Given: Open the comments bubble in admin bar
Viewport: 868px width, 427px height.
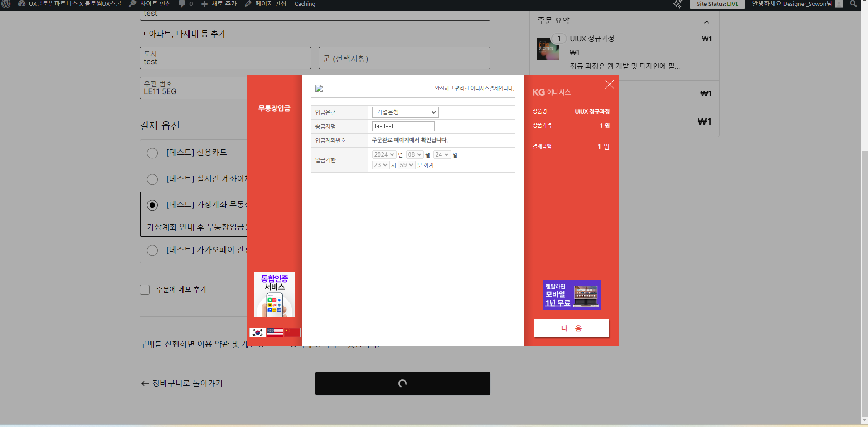Looking at the screenshot, I should (186, 4).
